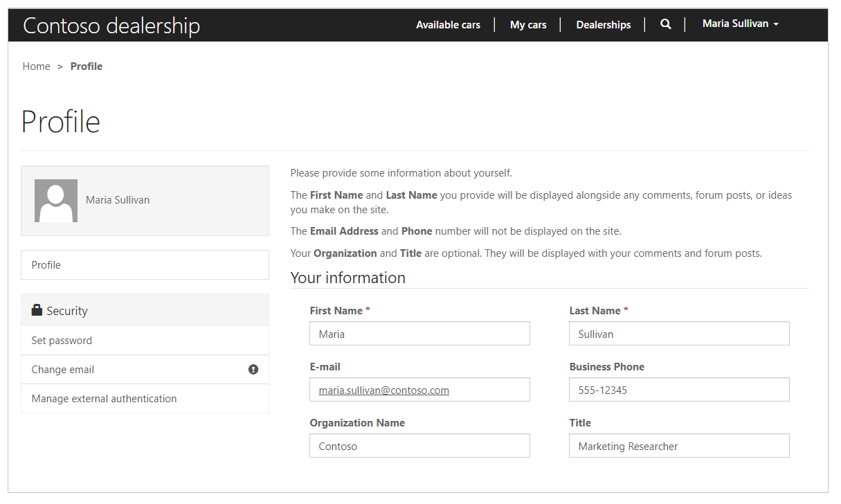Click the Profile breadcrumb text
Viewport: 841px width, 504px height.
87,66
